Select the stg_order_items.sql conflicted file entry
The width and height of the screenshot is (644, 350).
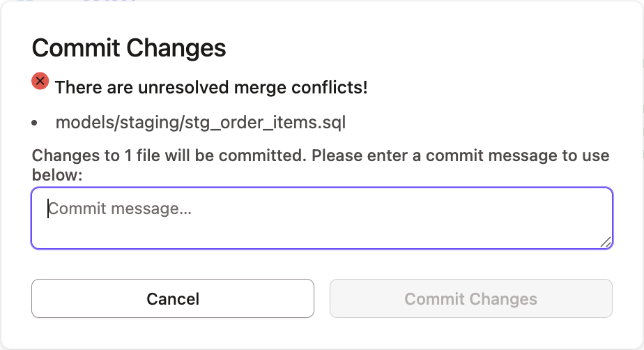(x=201, y=123)
